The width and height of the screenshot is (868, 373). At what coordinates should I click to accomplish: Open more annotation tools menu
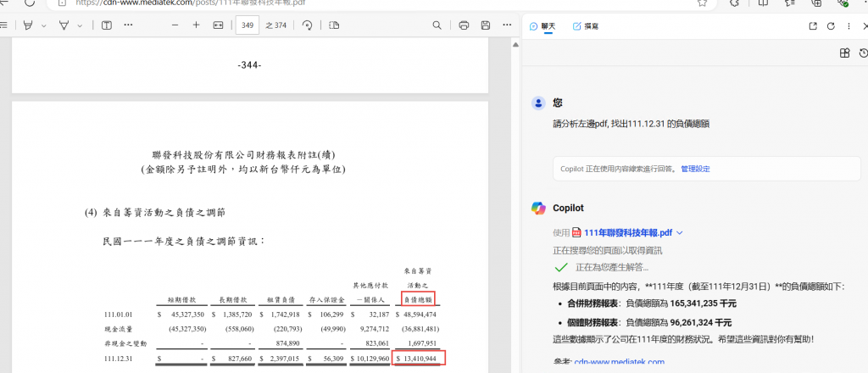128,25
